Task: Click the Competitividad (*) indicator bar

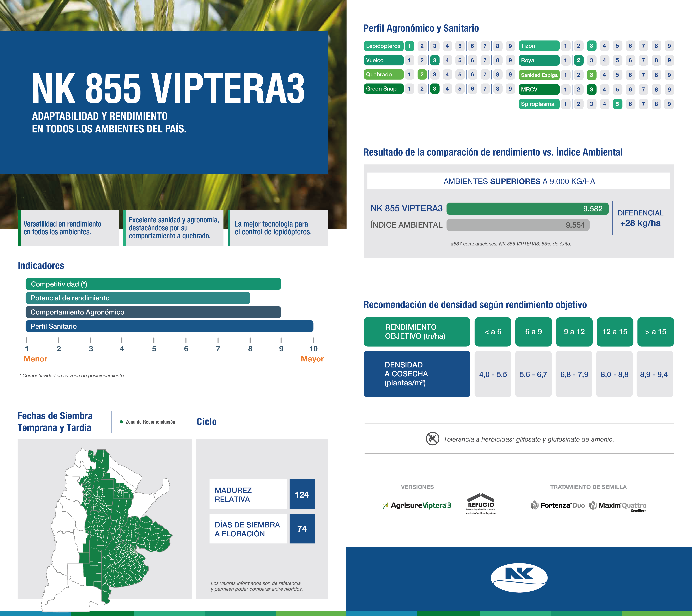Action: 153,284
